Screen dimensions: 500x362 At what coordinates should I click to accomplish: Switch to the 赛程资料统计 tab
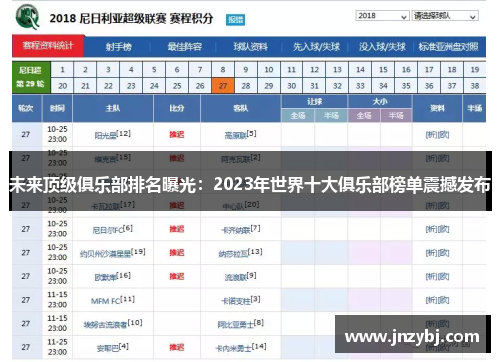(x=48, y=46)
